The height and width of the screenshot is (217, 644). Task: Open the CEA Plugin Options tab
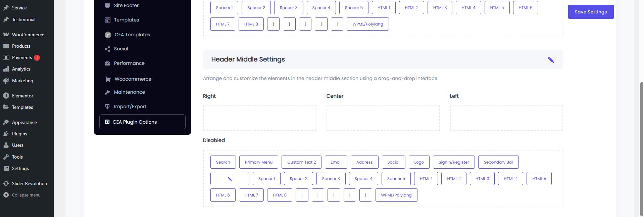142,122
